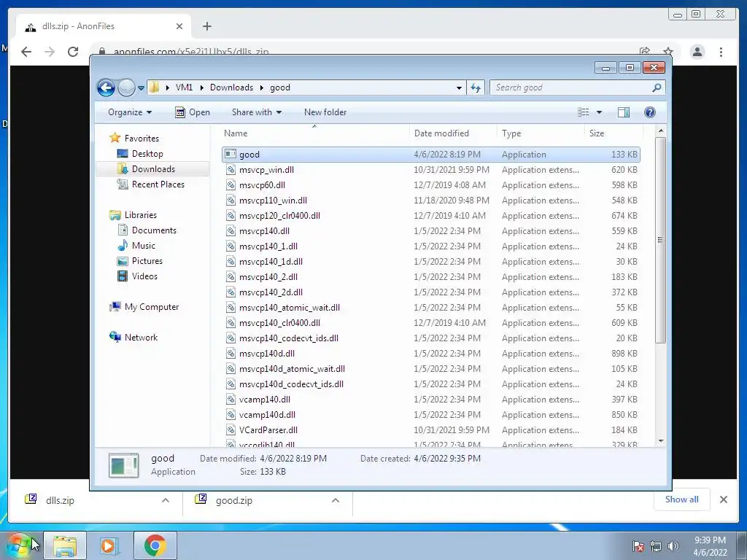Bookmark this page with star icon
This screenshot has width=747, height=560.
click(x=668, y=52)
